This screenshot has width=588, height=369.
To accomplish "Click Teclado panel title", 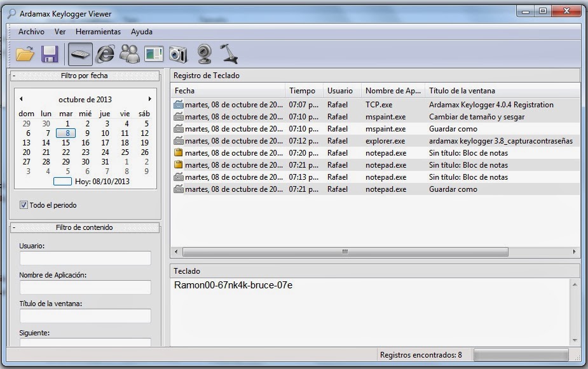I will pyautogui.click(x=187, y=271).
